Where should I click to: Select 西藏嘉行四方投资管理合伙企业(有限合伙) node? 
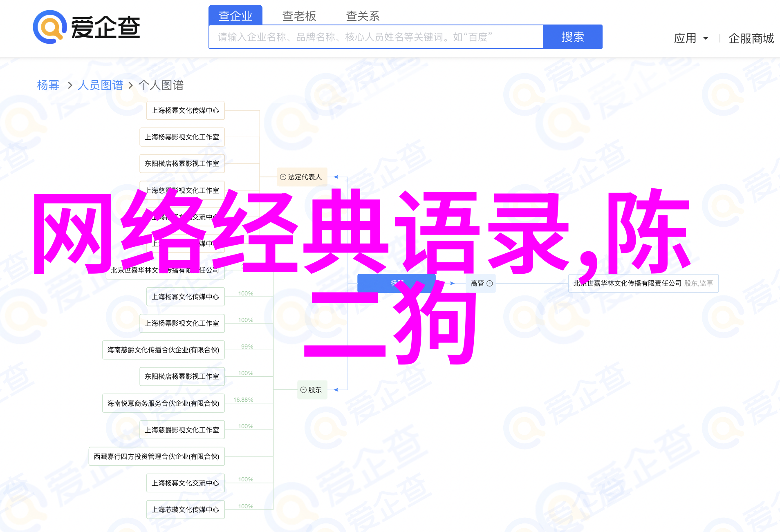click(x=157, y=456)
